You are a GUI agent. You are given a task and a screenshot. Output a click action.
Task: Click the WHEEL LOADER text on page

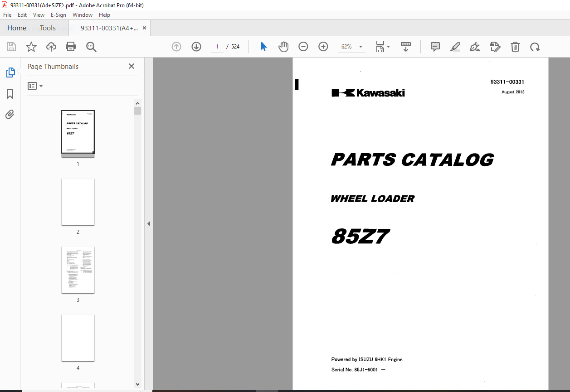[x=373, y=198]
